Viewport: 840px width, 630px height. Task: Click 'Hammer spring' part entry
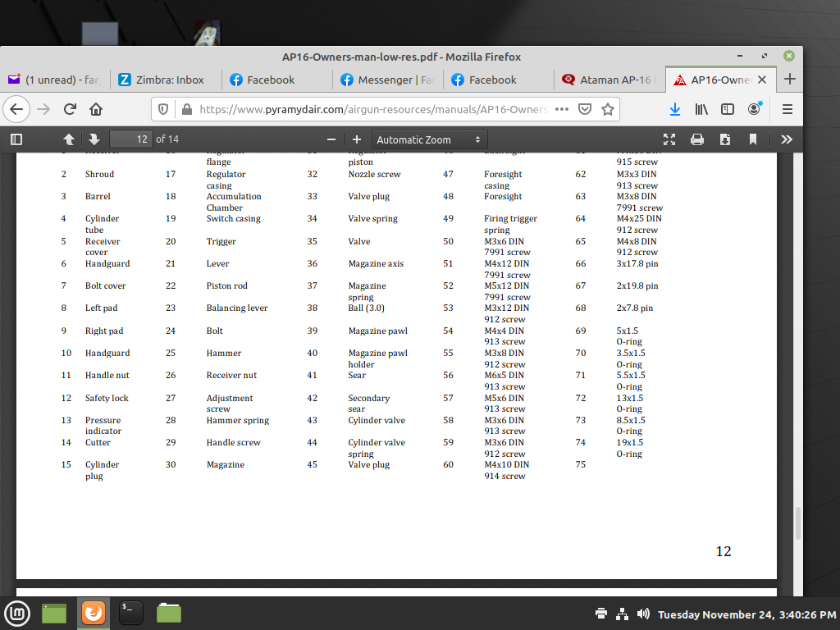click(x=238, y=421)
